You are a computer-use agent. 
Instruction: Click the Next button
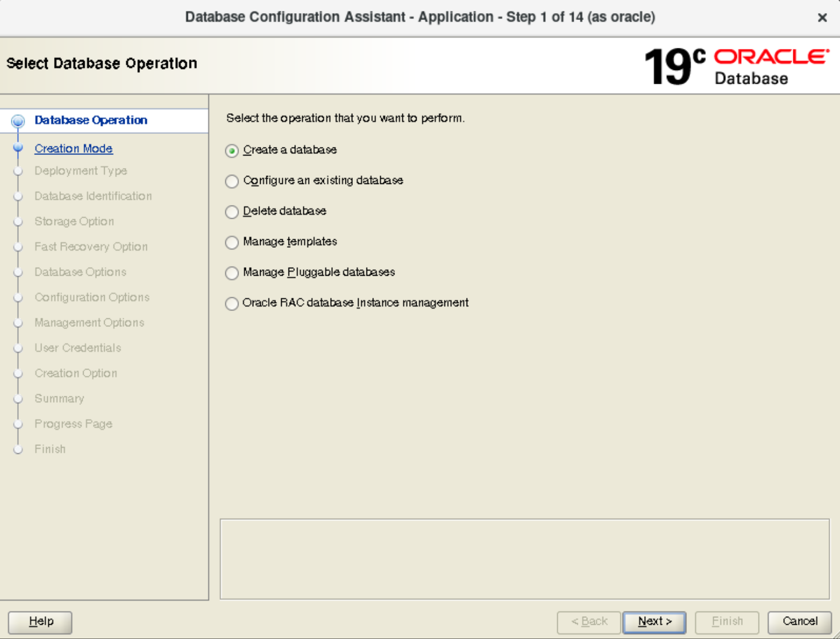[654, 622]
